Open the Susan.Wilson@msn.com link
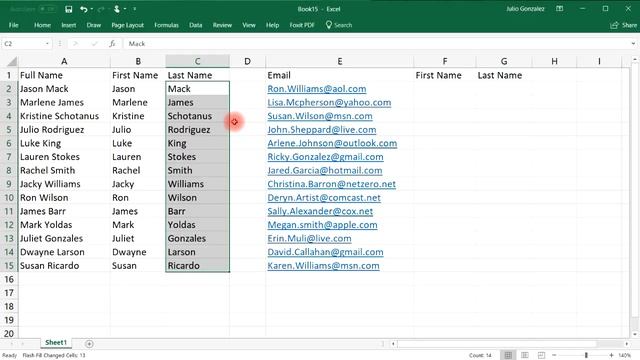This screenshot has height=360, width=640. (x=320, y=116)
